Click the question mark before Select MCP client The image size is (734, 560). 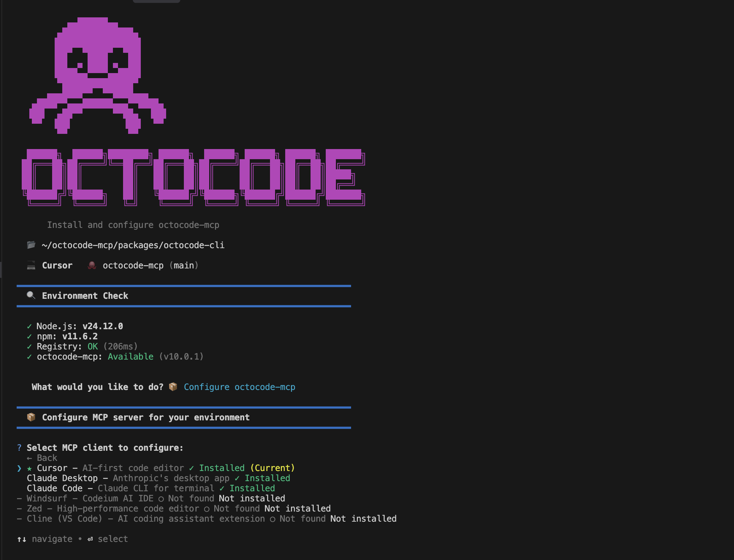pos(19,447)
